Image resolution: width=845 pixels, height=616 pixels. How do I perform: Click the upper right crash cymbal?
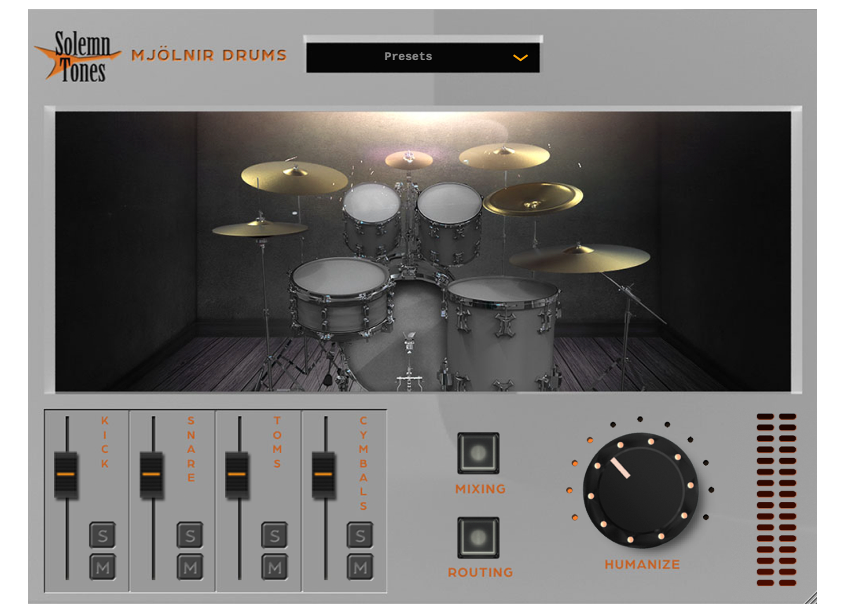[x=504, y=156]
